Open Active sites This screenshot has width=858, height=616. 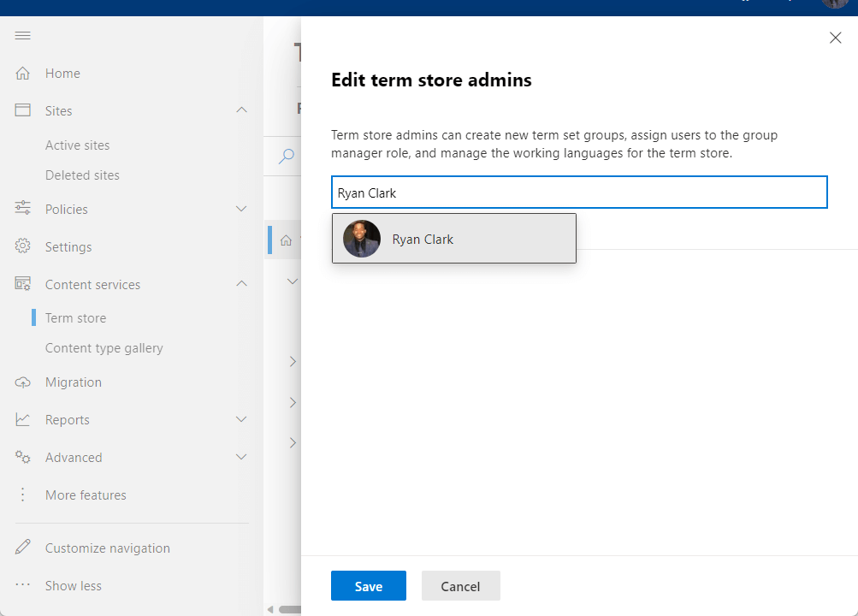pos(77,145)
